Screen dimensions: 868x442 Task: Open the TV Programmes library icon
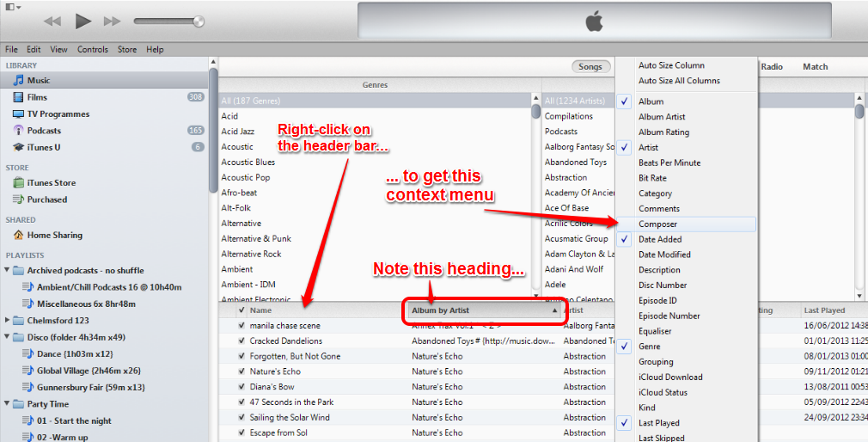18,114
